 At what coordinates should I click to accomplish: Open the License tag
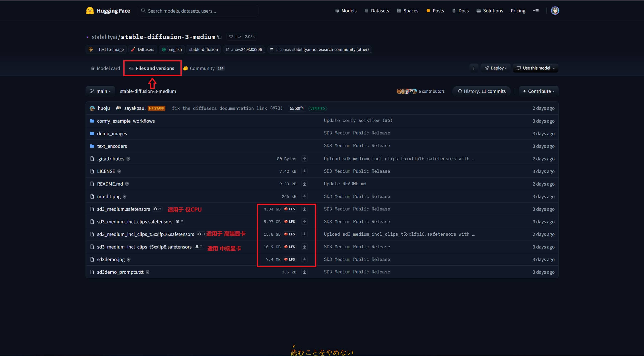pos(320,49)
